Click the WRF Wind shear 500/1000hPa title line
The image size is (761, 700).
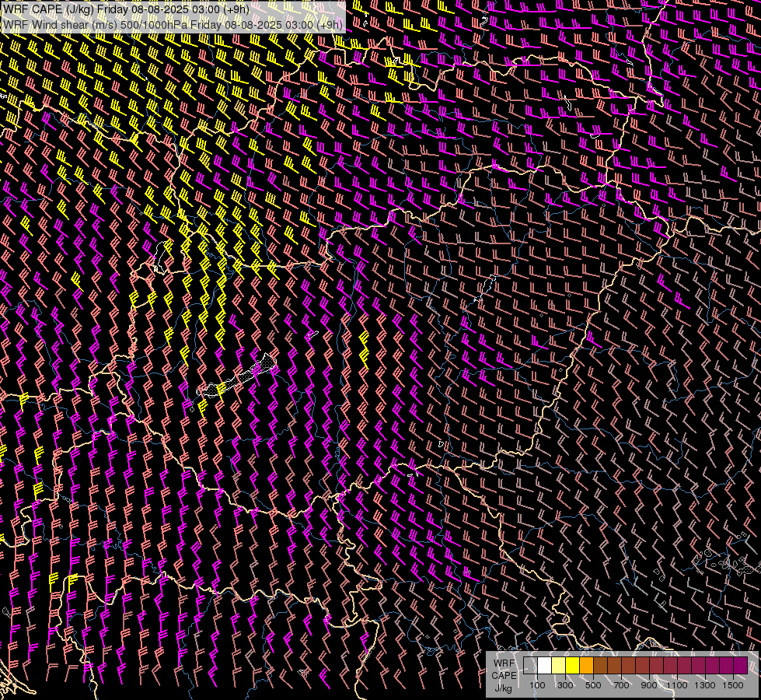pyautogui.click(x=173, y=25)
